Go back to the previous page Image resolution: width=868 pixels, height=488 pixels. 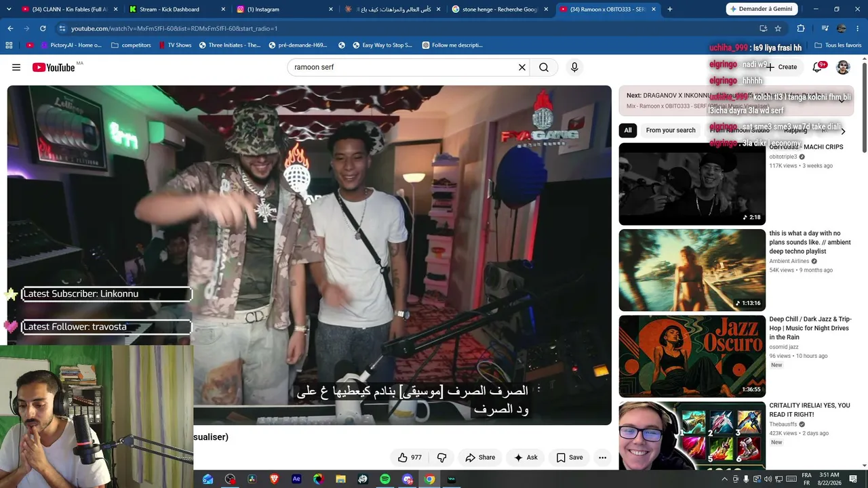click(10, 28)
